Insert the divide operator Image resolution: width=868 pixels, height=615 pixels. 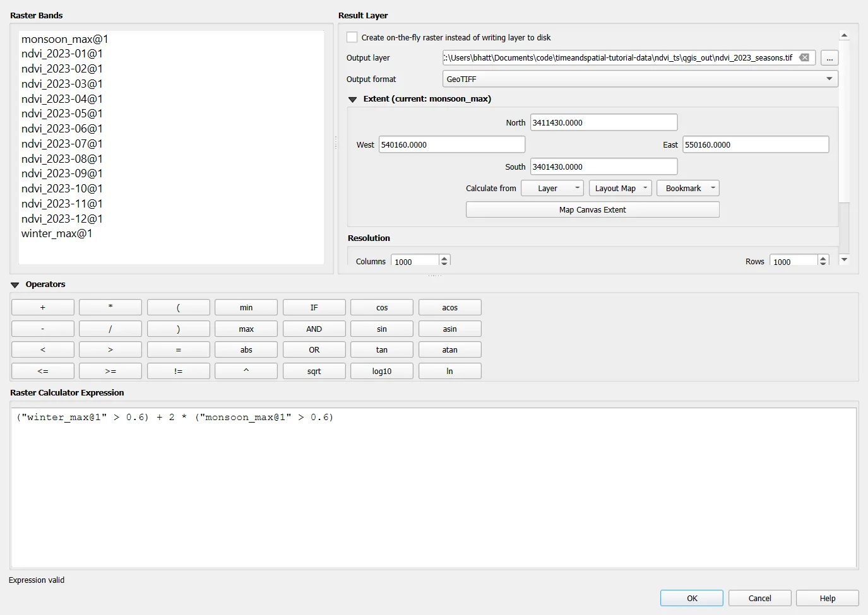(x=110, y=329)
